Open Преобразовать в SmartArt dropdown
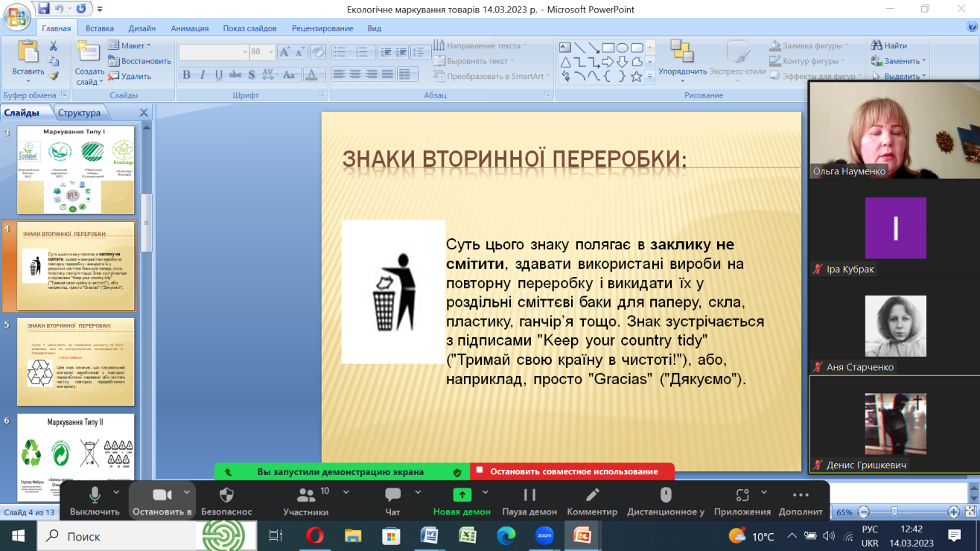The width and height of the screenshot is (980, 551). (492, 76)
